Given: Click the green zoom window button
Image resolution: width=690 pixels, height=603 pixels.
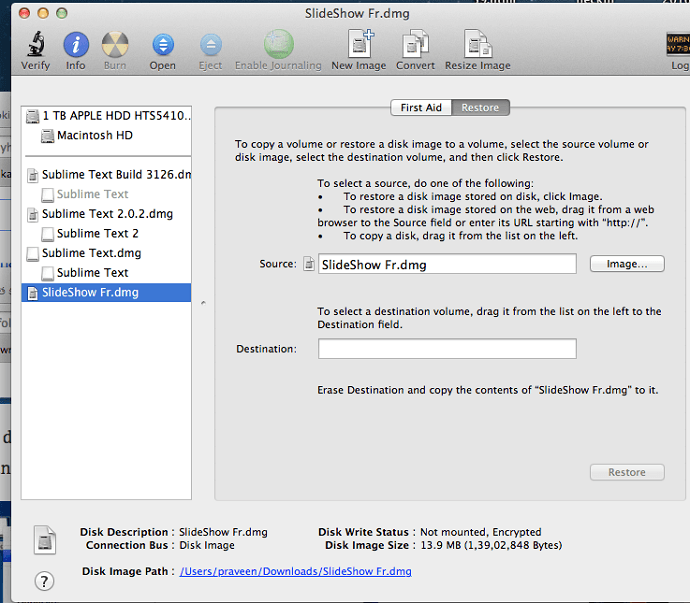Looking at the screenshot, I should pos(62,13).
